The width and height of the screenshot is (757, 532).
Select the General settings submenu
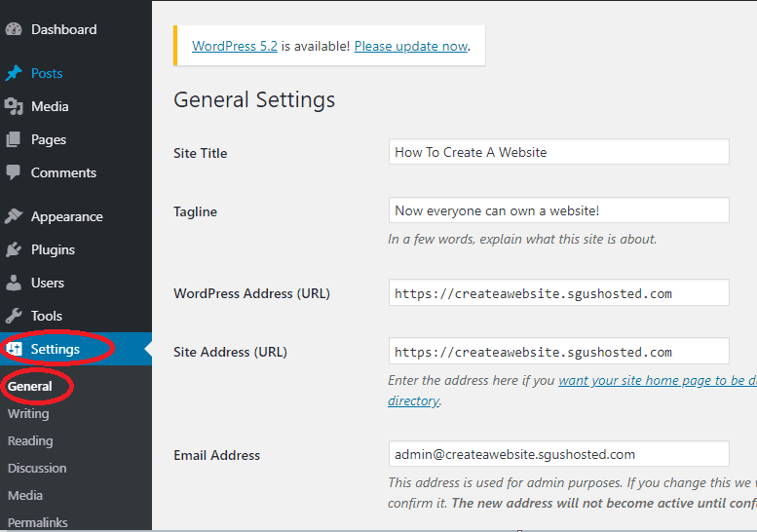(29, 386)
